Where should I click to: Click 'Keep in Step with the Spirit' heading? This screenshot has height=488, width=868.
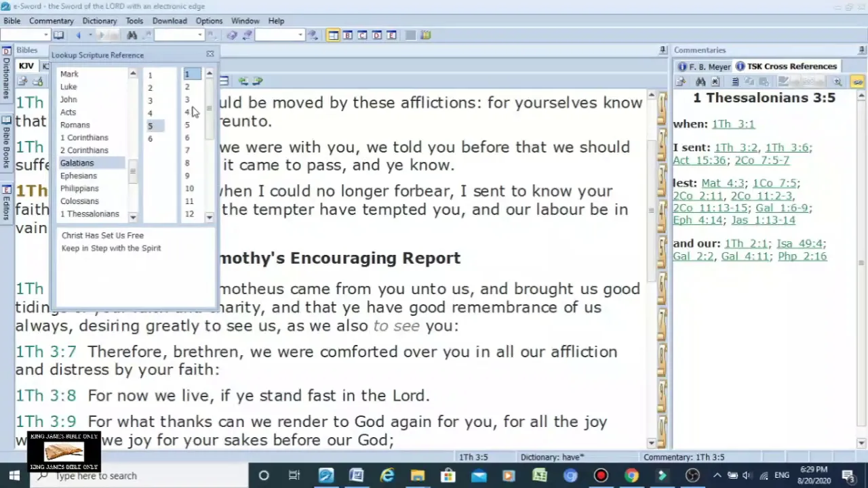coord(111,248)
